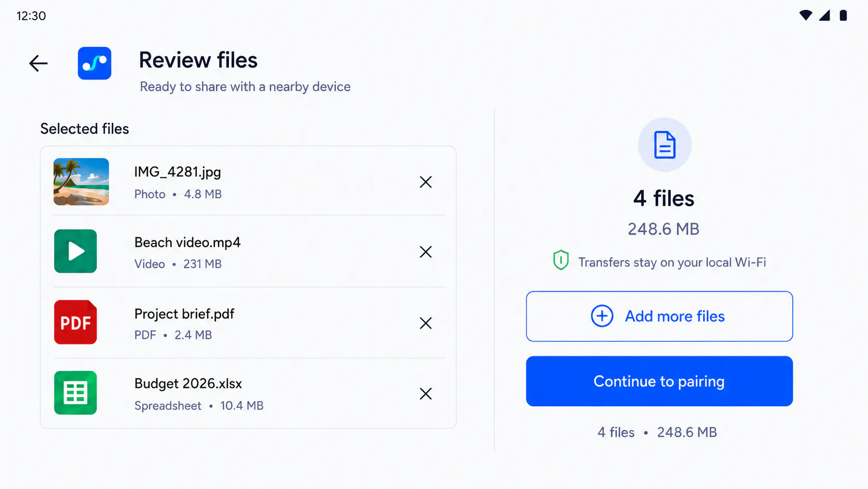Remove Project brief.pdf from the list

pyautogui.click(x=426, y=323)
